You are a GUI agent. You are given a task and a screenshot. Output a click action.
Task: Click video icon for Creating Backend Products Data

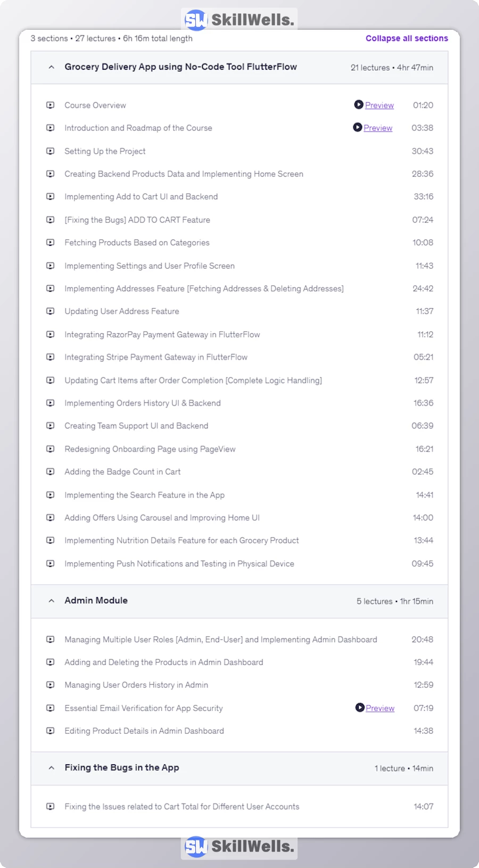click(x=51, y=174)
